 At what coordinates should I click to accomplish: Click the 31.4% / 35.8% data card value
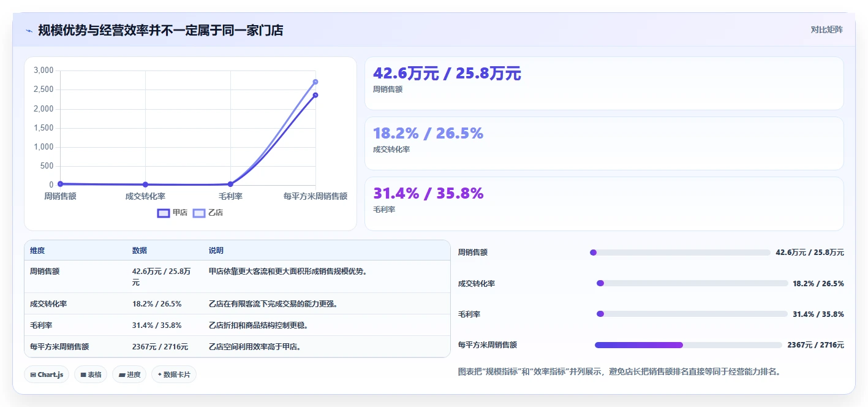(x=428, y=193)
